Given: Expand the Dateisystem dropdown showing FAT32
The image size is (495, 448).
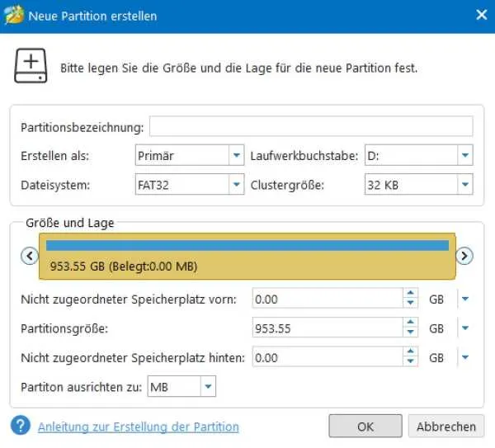Looking at the screenshot, I should tap(237, 184).
